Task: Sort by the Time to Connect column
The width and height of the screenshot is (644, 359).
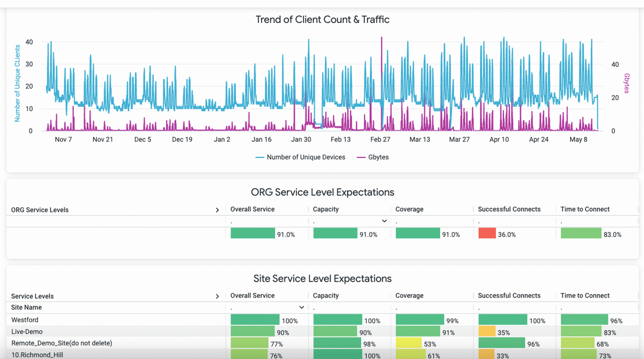Action: [585, 295]
